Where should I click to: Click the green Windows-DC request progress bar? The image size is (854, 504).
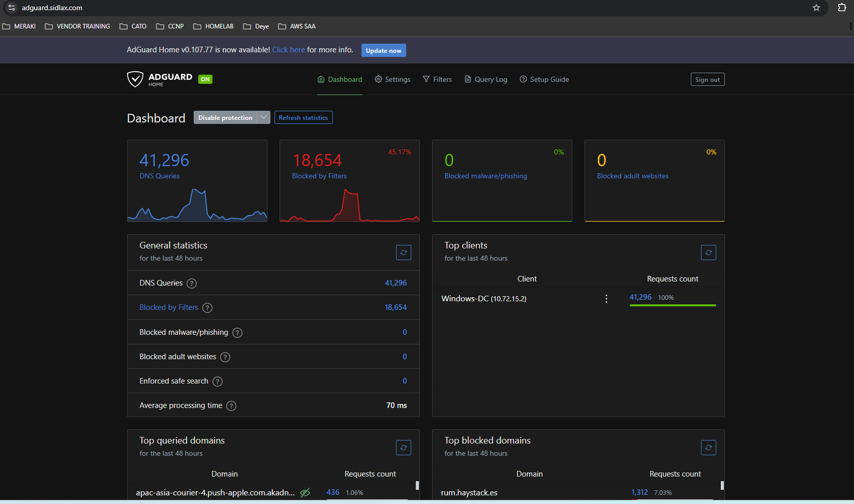click(x=673, y=305)
